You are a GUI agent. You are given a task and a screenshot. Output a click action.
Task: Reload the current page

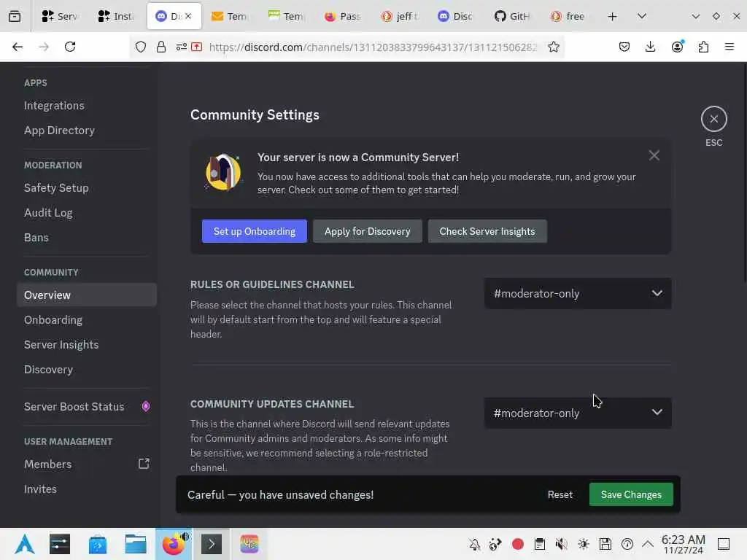pos(70,47)
